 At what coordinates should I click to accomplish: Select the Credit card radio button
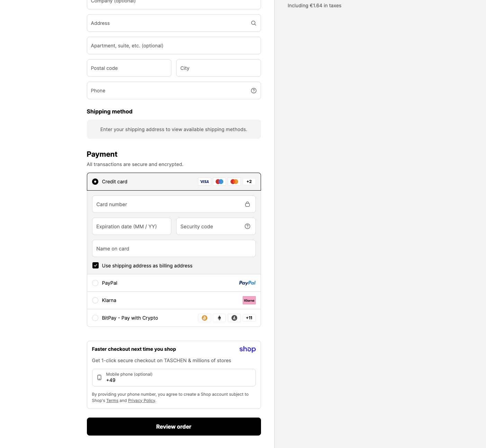coord(95,182)
